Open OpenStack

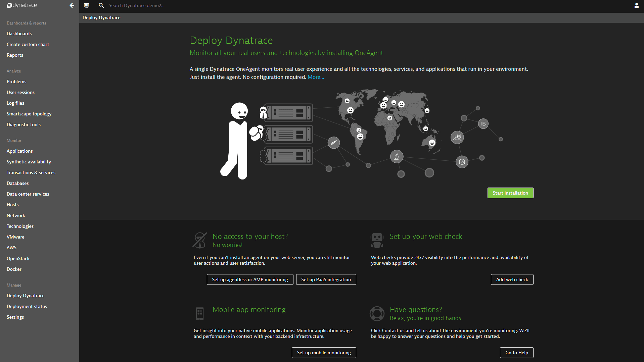[18, 258]
